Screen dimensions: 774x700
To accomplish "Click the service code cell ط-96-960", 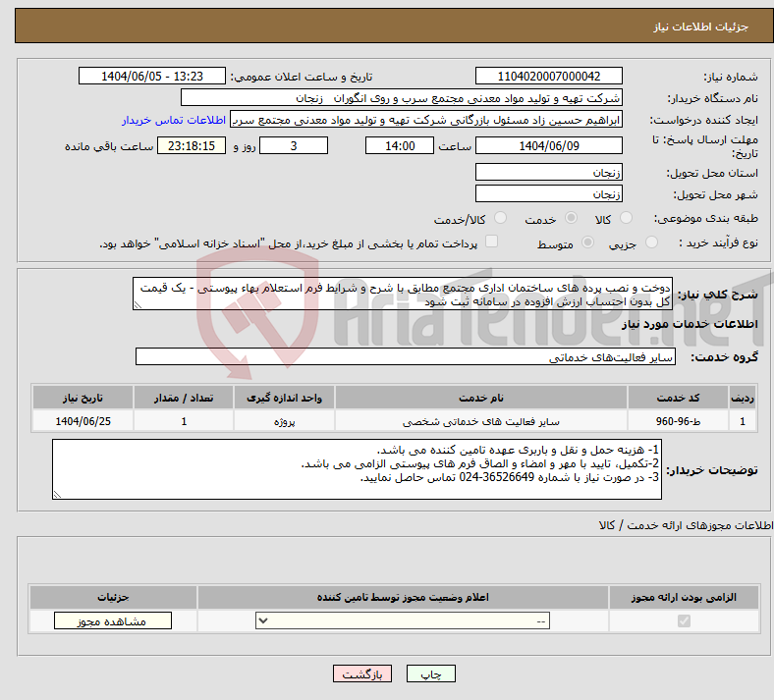I will [678, 421].
